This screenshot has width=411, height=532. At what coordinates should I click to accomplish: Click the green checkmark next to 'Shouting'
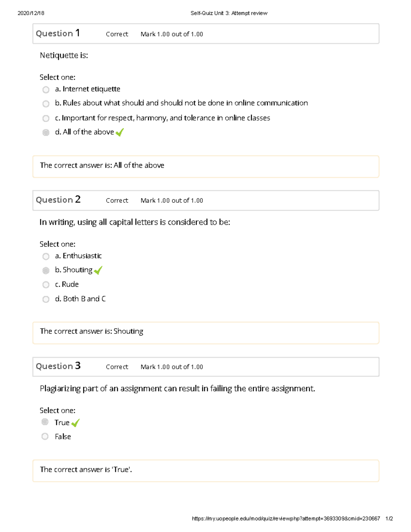pyautogui.click(x=98, y=271)
